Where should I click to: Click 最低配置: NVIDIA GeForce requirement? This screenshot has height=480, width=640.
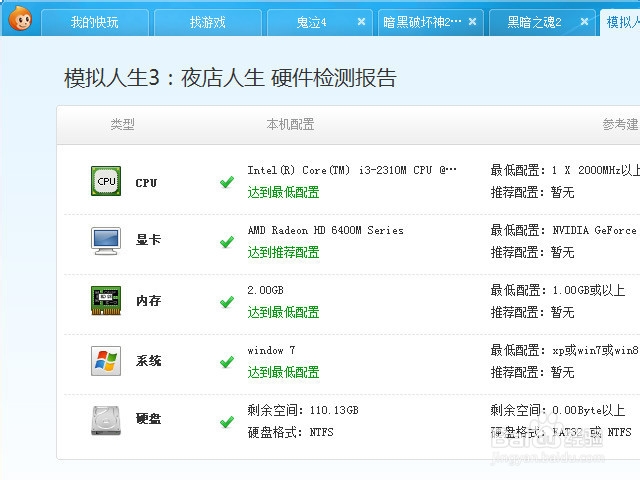point(564,230)
